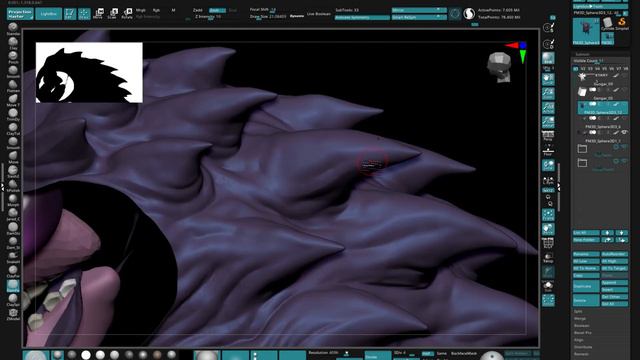Viewport: 640px width, 360px height.
Task: Click the Zoom canvas icon
Action: (x=548, y=93)
